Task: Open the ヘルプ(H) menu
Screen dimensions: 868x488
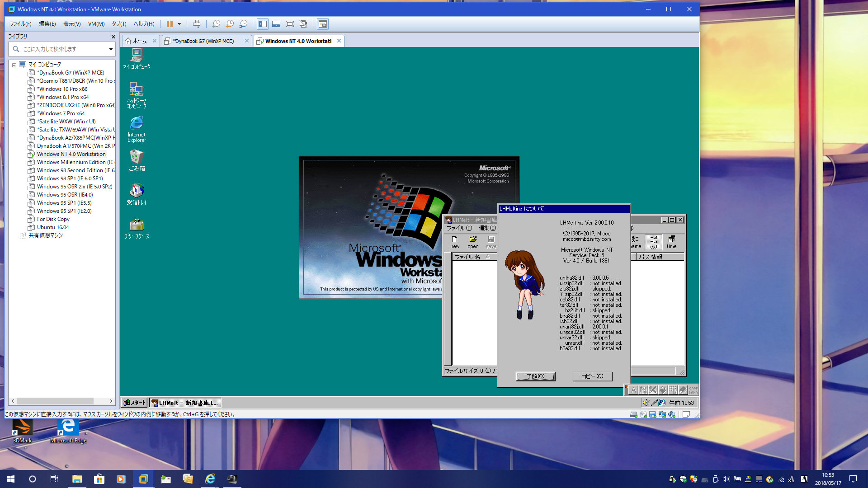Action: pyautogui.click(x=144, y=24)
